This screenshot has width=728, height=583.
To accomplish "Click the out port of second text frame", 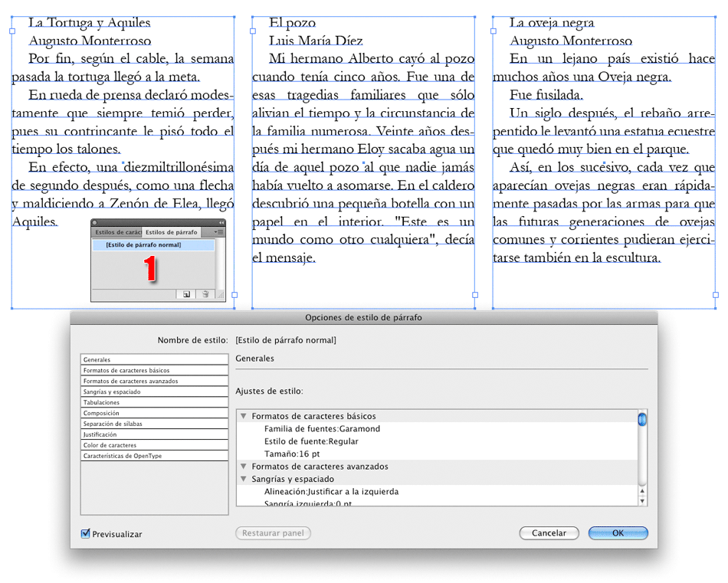I will pos(475,295).
